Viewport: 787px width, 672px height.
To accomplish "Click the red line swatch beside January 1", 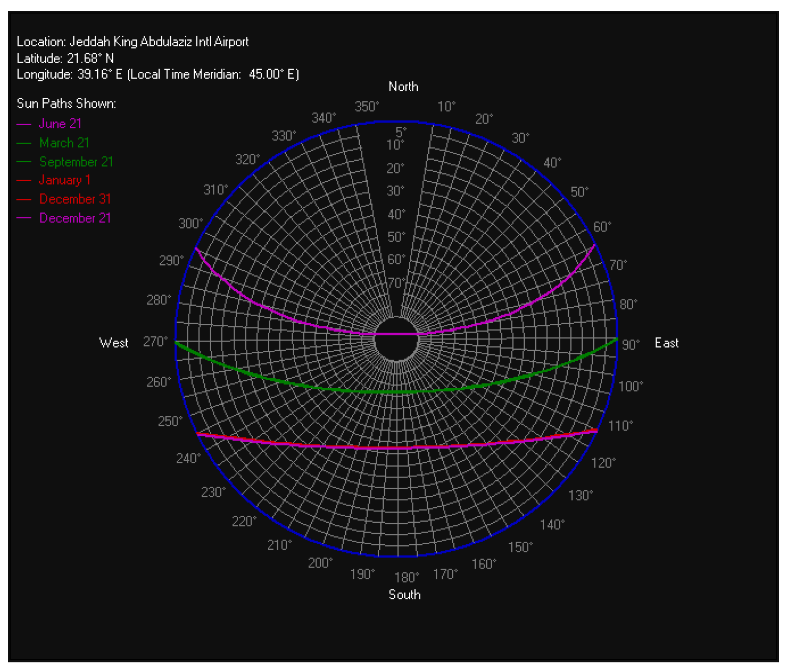I will click(x=24, y=181).
